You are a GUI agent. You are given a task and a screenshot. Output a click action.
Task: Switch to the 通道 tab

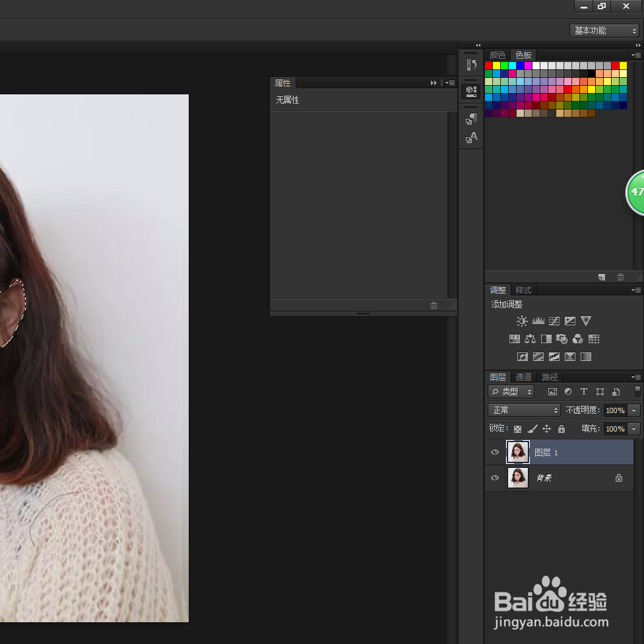pos(523,377)
